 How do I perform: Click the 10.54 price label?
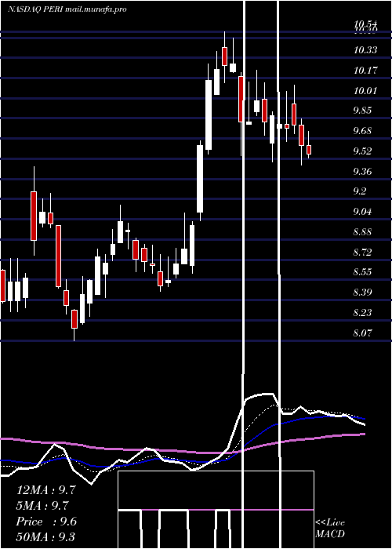(365, 24)
